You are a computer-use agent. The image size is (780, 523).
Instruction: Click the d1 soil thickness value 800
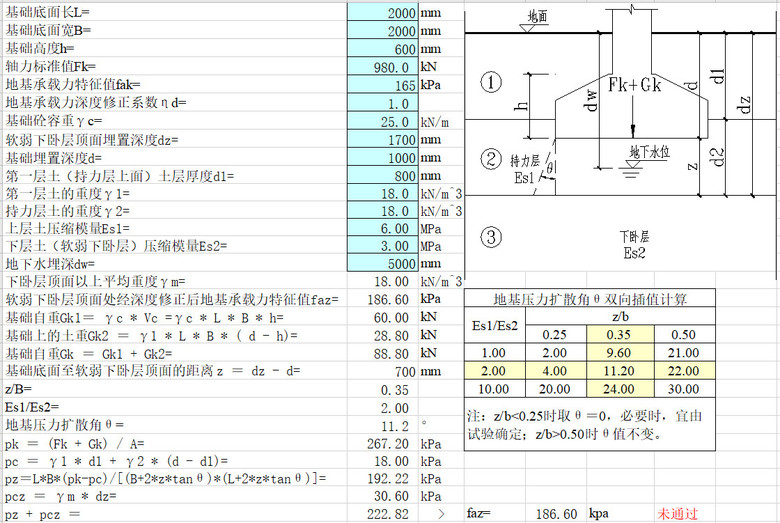[381, 175]
